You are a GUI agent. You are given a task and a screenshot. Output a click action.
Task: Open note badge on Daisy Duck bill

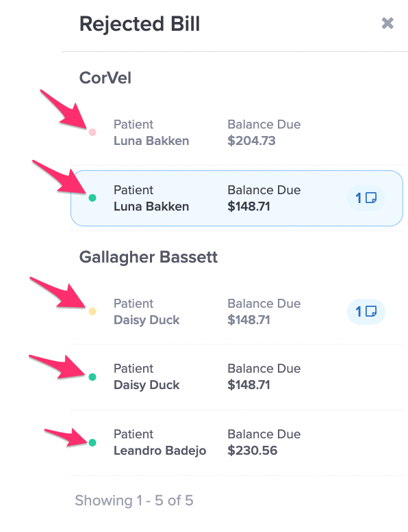366,311
